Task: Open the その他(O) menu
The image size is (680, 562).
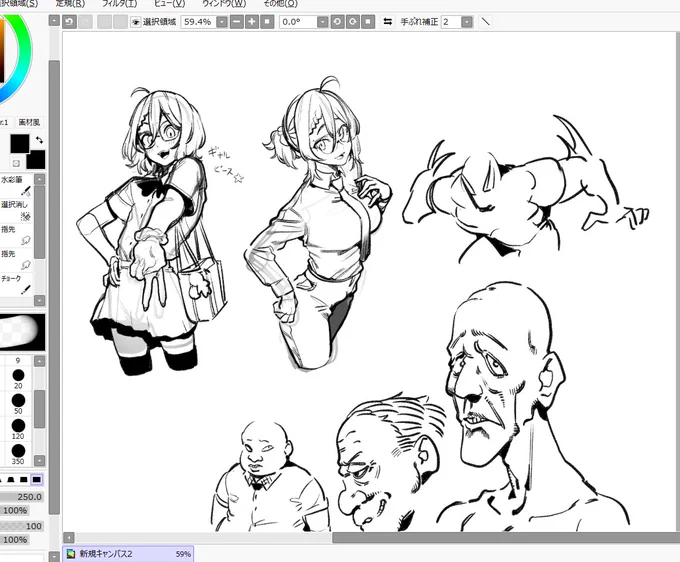Action: [x=281, y=3]
